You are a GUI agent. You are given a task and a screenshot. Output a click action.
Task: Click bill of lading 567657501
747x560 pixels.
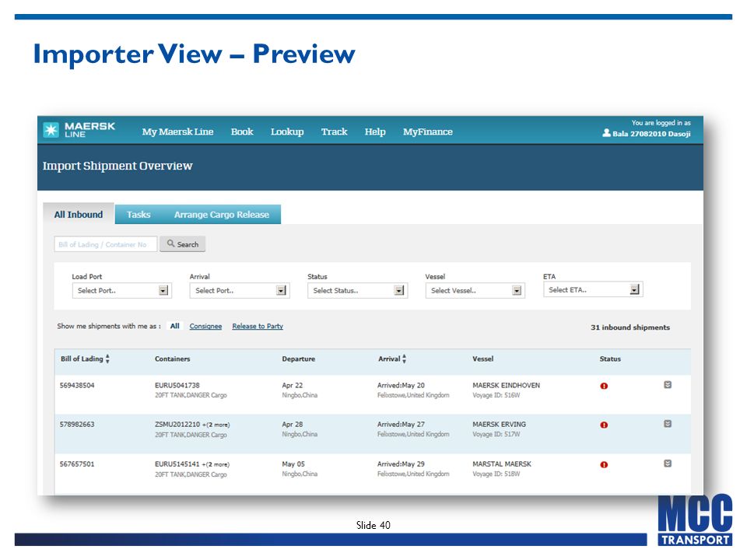77,464
